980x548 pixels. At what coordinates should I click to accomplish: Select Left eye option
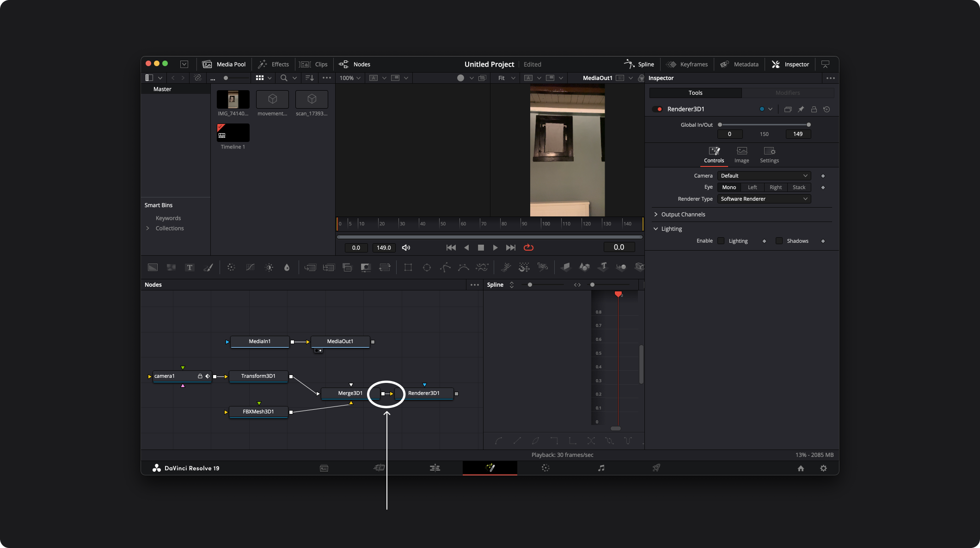[752, 187]
